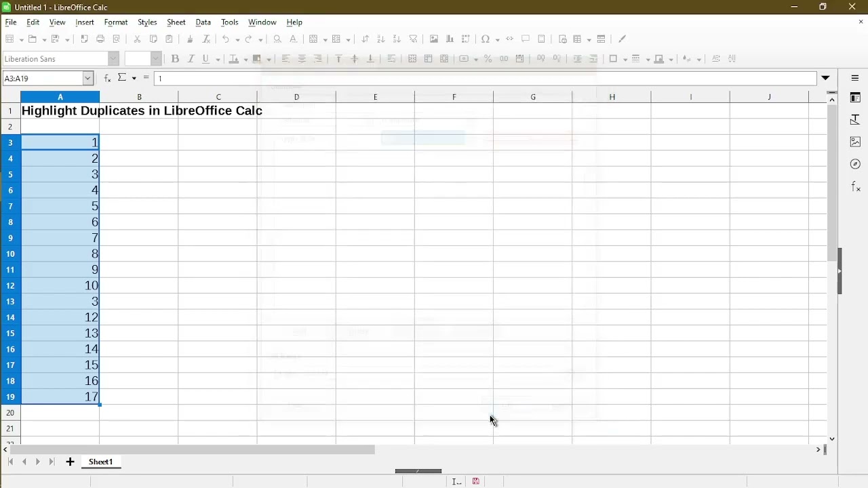Open the Function Wizard fx icon
Image resolution: width=868 pixels, height=488 pixels.
click(106, 78)
